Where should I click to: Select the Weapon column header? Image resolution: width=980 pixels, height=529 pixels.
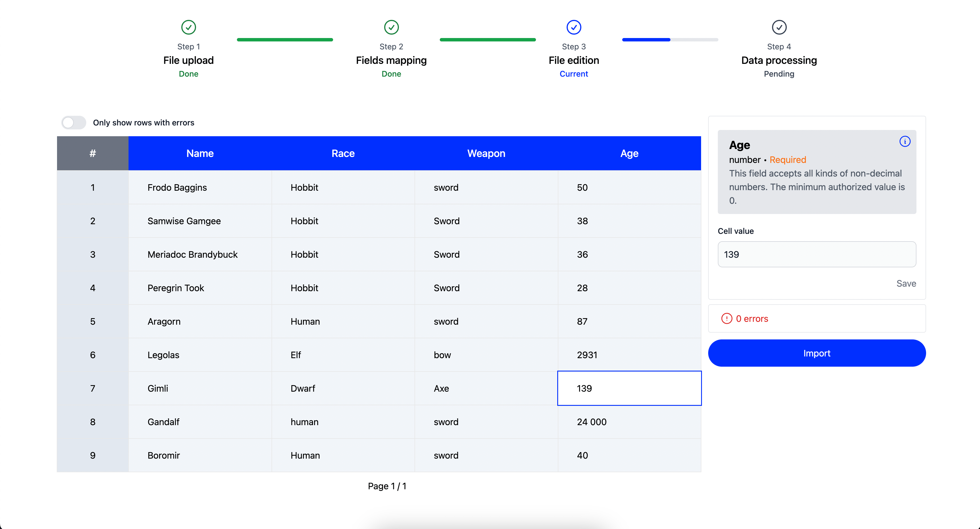tap(486, 153)
